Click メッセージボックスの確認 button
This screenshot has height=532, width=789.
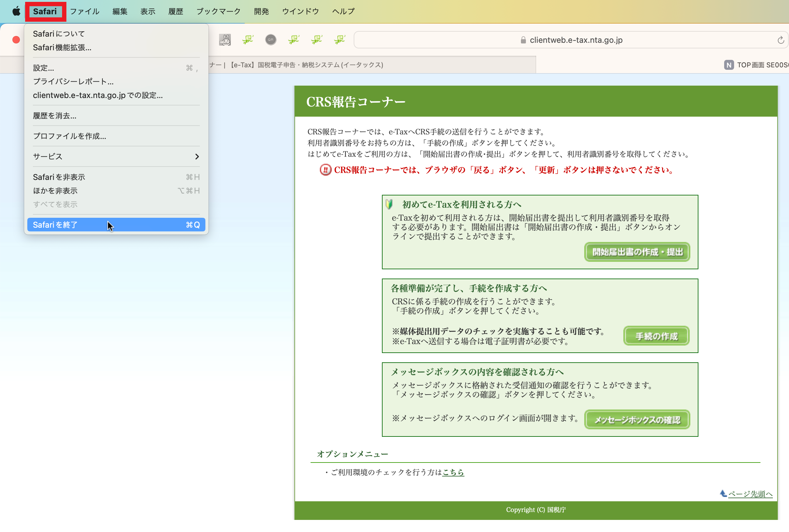point(637,420)
